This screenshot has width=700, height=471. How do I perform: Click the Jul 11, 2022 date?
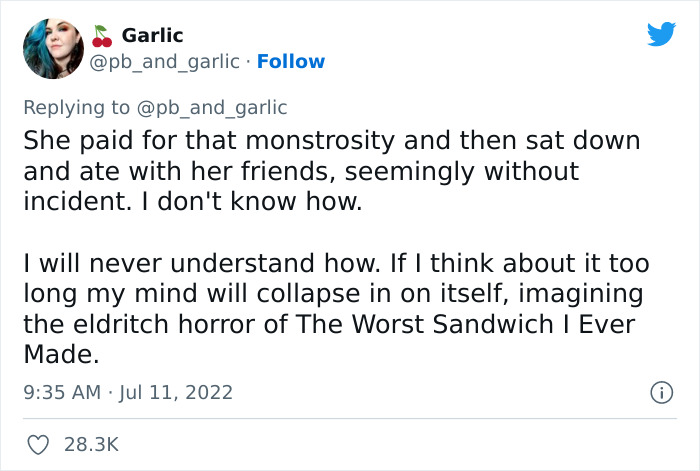pyautogui.click(x=178, y=392)
